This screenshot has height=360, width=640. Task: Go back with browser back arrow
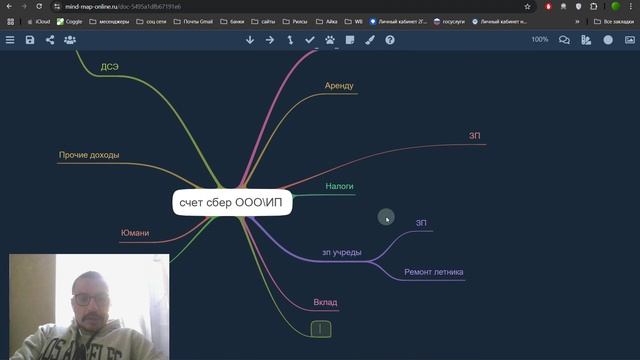pos(9,7)
